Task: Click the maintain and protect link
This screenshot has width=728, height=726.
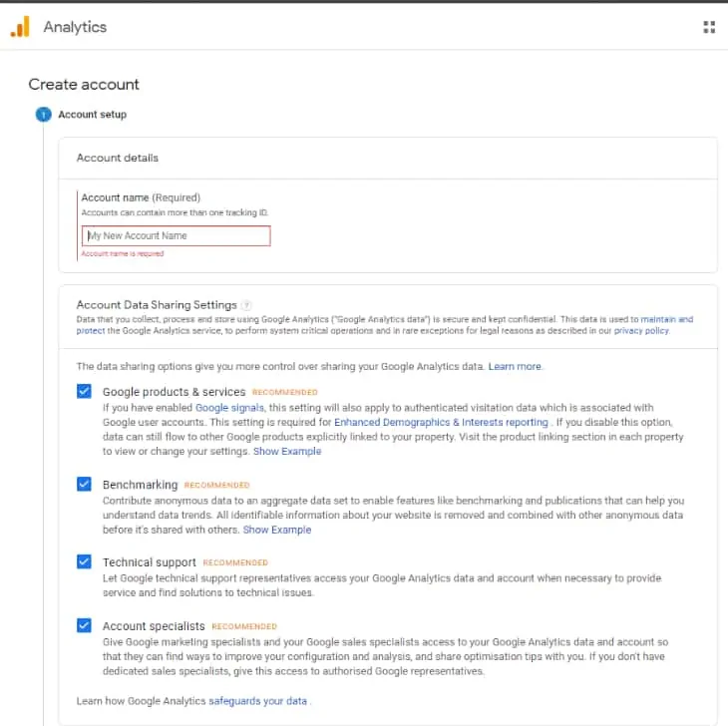Action: pos(666,319)
